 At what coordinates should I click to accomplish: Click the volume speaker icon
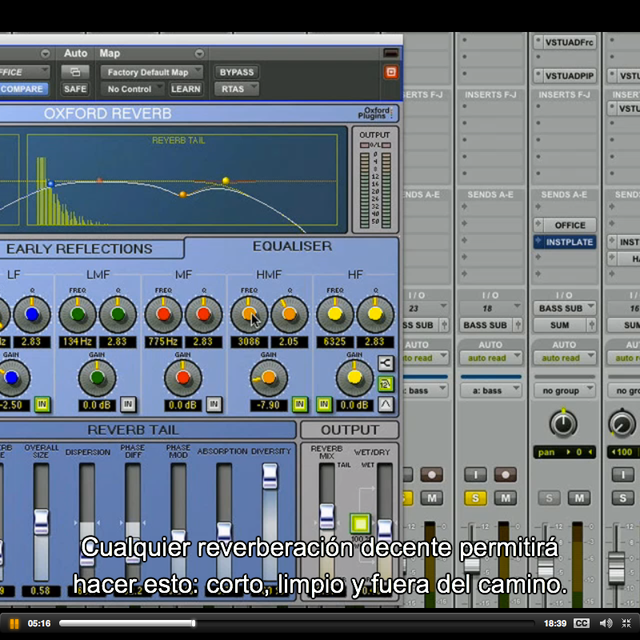pyautogui.click(x=605, y=623)
